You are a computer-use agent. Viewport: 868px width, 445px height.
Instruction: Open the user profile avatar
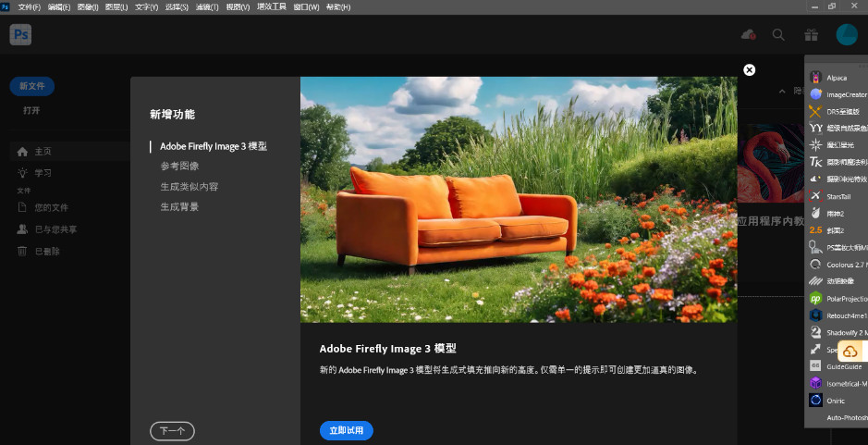pos(847,34)
